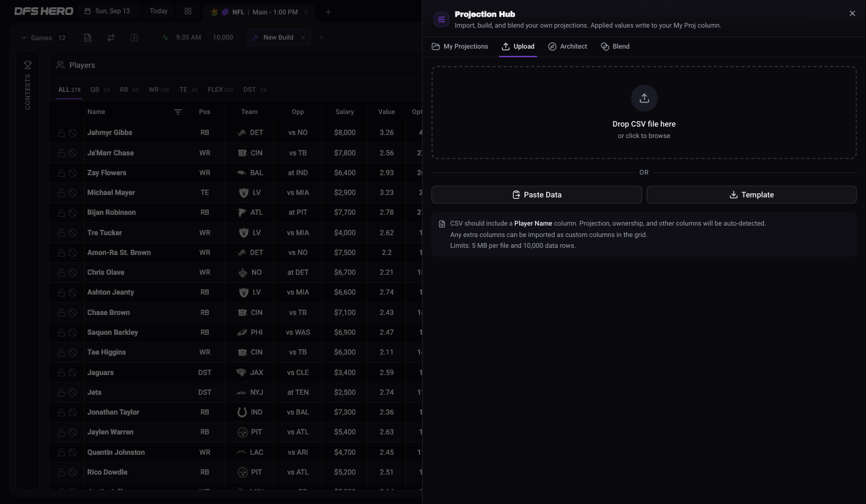Screen dimensions: 866x504
Task: Download the CSV Template
Action: [751, 194]
